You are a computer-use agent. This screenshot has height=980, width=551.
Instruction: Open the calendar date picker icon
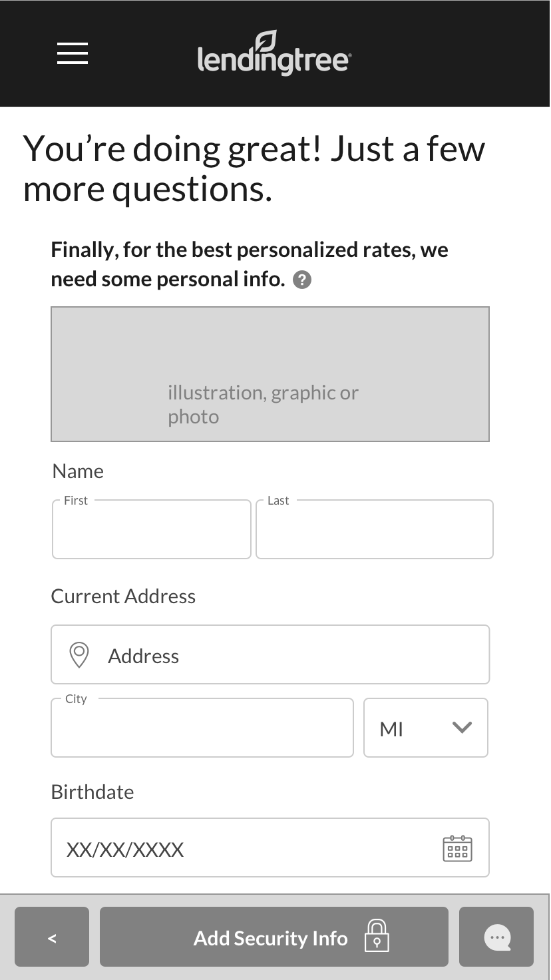point(457,848)
